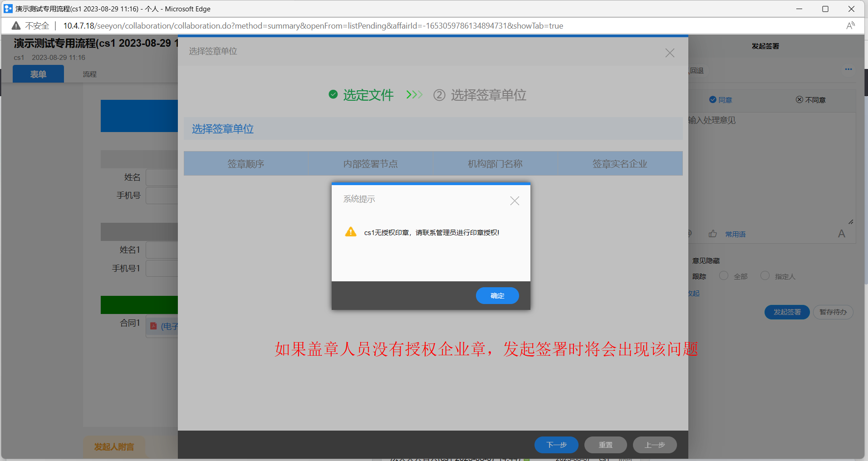The image size is (868, 461).
Task: Open the 常用语 common phrases link
Action: 735,234
